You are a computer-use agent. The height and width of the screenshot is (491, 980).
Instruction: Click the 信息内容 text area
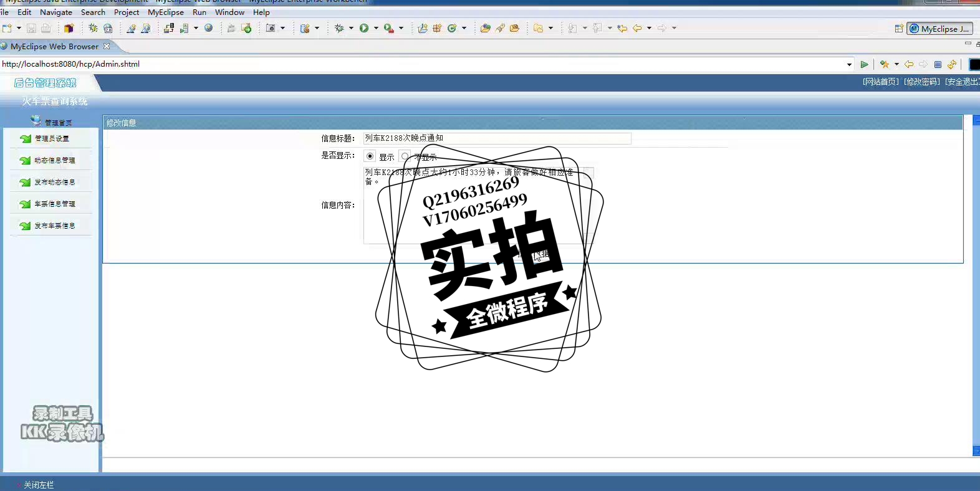(x=479, y=205)
